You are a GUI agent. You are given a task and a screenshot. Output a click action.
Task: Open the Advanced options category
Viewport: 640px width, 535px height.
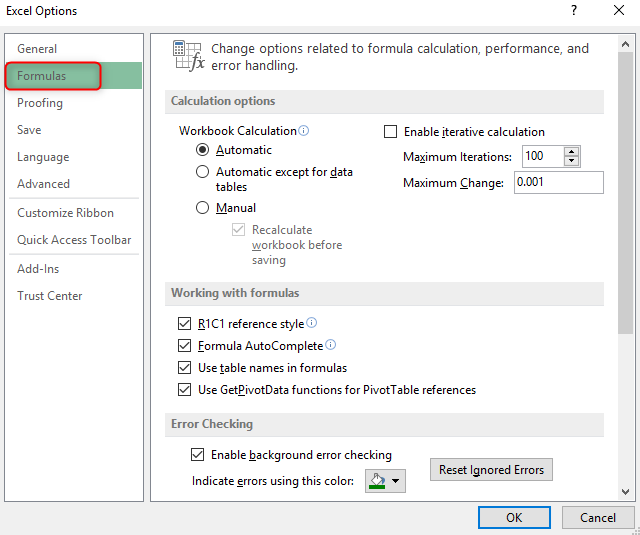(x=43, y=184)
